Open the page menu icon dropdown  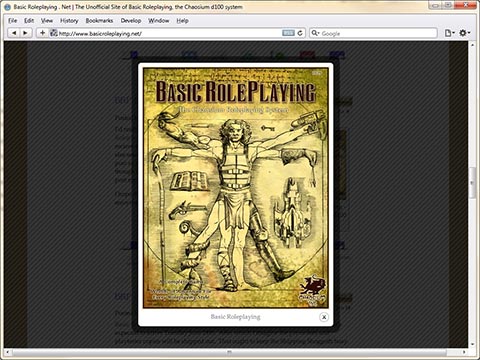(x=449, y=33)
